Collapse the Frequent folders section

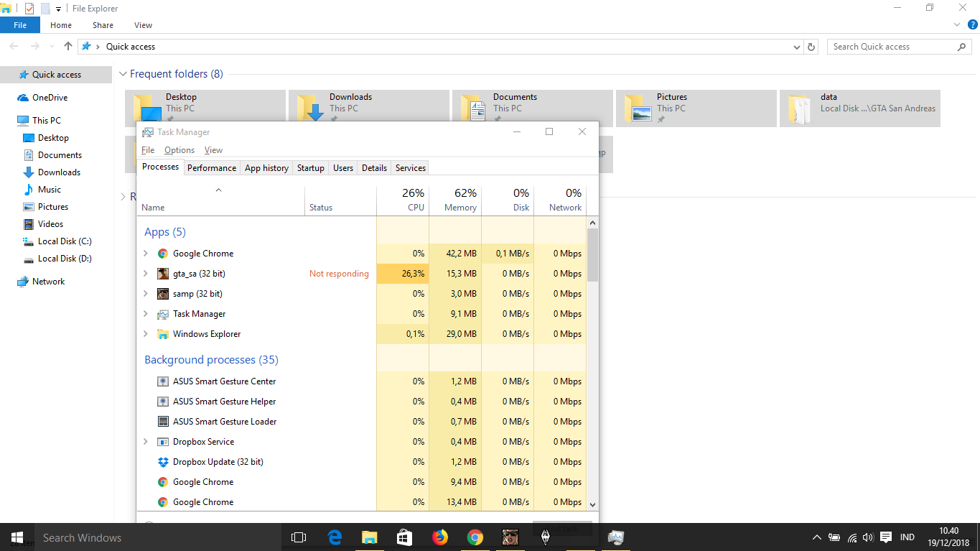tap(123, 74)
